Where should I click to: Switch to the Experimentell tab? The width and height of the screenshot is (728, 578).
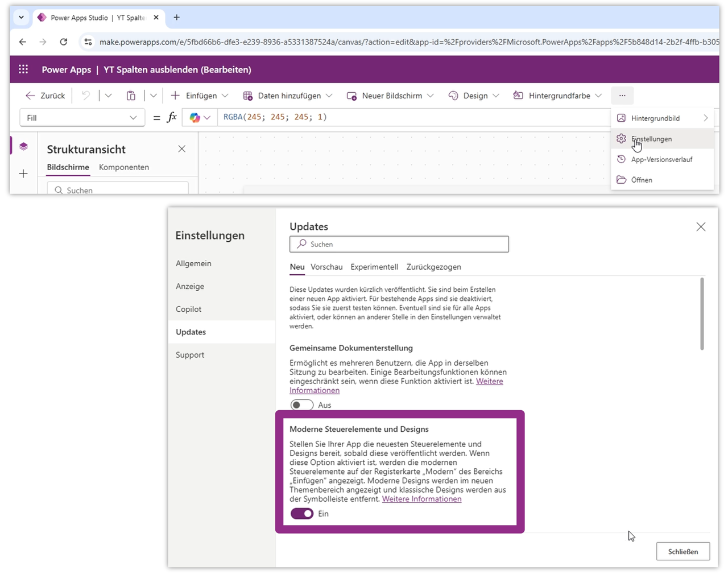click(x=374, y=267)
